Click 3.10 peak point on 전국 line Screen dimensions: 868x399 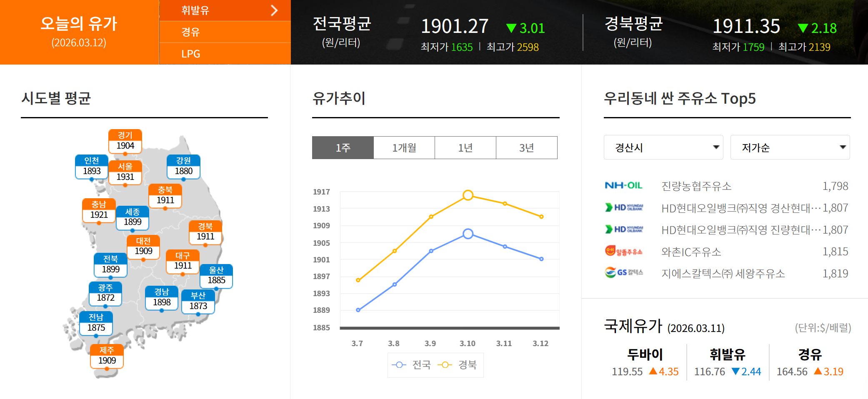point(468,234)
